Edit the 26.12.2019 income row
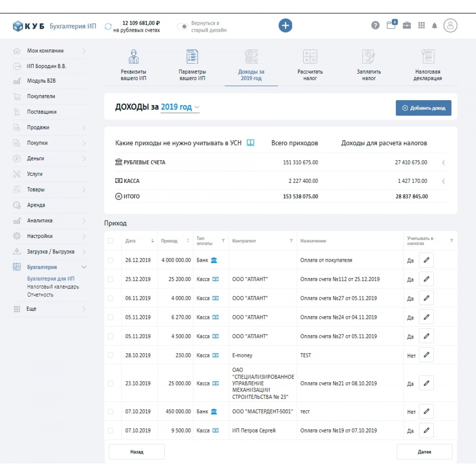Viewport: 476px width, 476px height. 426,260
